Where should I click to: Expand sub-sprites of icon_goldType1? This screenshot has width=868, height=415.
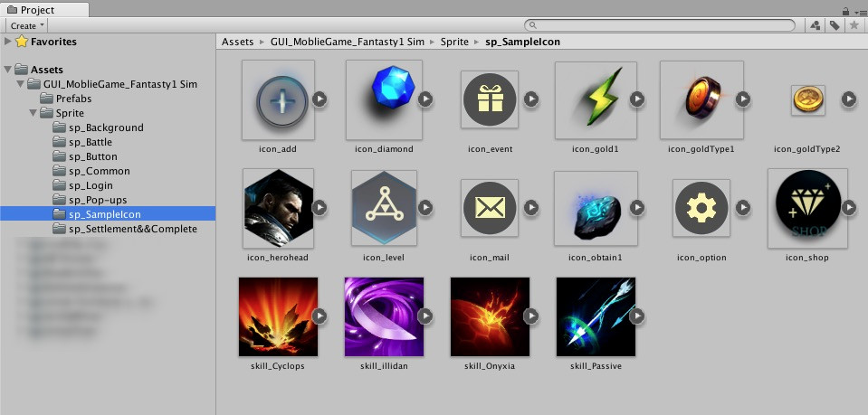pyautogui.click(x=743, y=99)
